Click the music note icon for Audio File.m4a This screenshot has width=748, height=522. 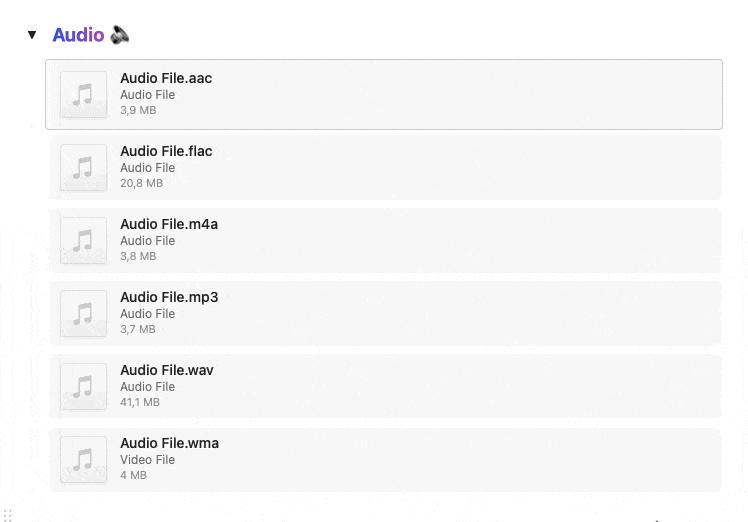(83, 240)
